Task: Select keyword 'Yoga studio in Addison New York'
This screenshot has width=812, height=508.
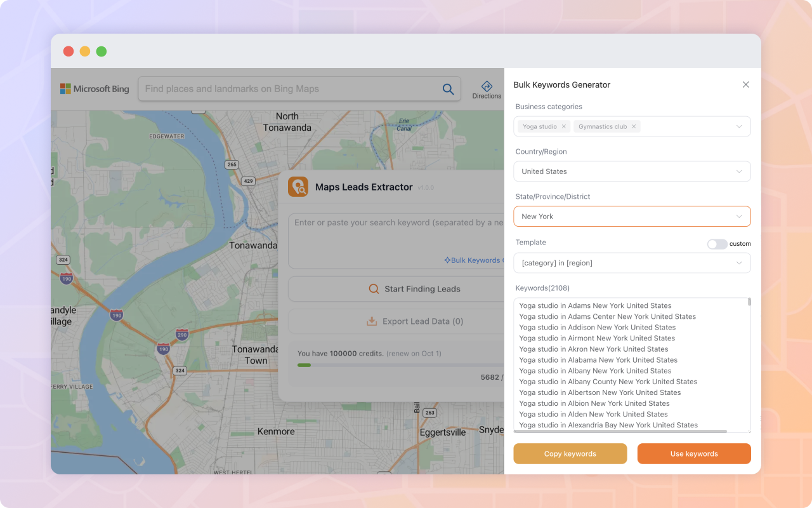Action: click(597, 327)
